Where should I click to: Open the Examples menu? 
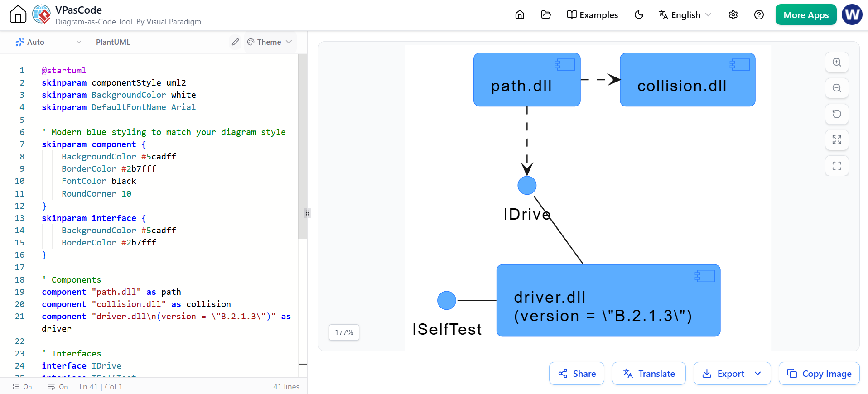click(592, 15)
